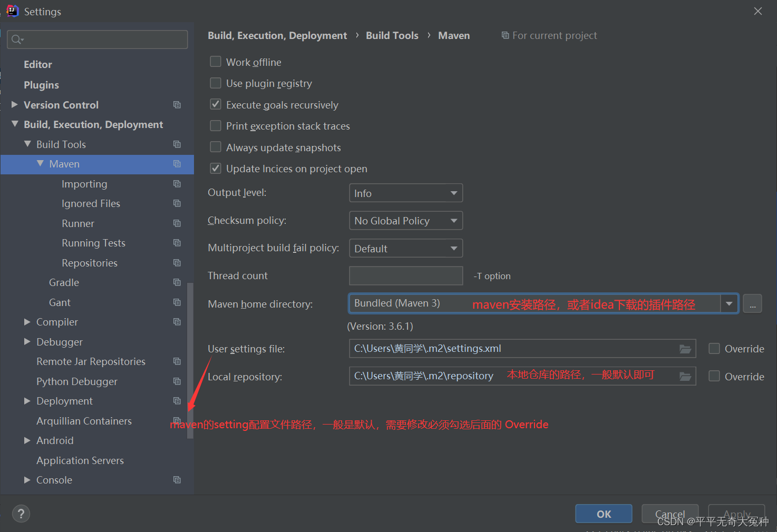Expand the Android tree node
Screen dimensions: 777x532
[27, 440]
